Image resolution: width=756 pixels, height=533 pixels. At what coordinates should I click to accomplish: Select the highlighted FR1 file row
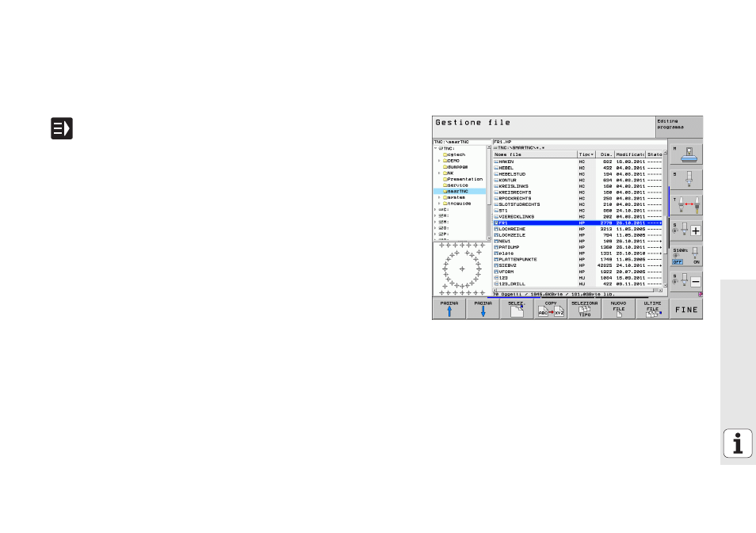point(578,223)
